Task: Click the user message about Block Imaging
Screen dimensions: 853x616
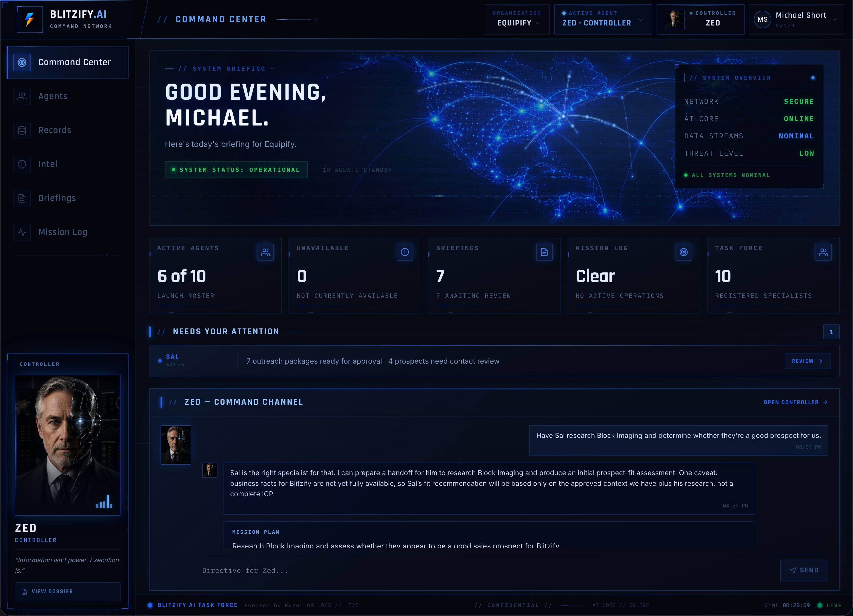Action: pos(679,441)
